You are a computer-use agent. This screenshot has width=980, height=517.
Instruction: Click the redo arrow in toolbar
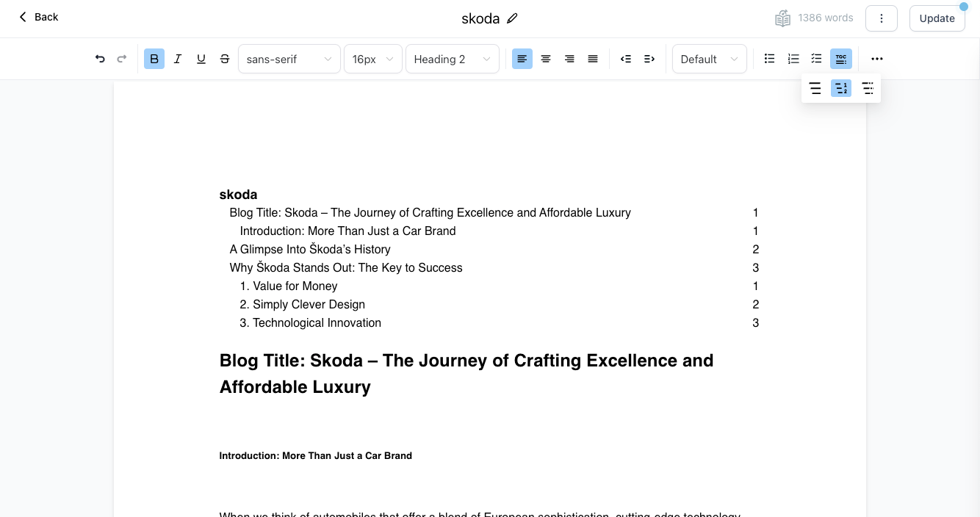[x=122, y=59]
